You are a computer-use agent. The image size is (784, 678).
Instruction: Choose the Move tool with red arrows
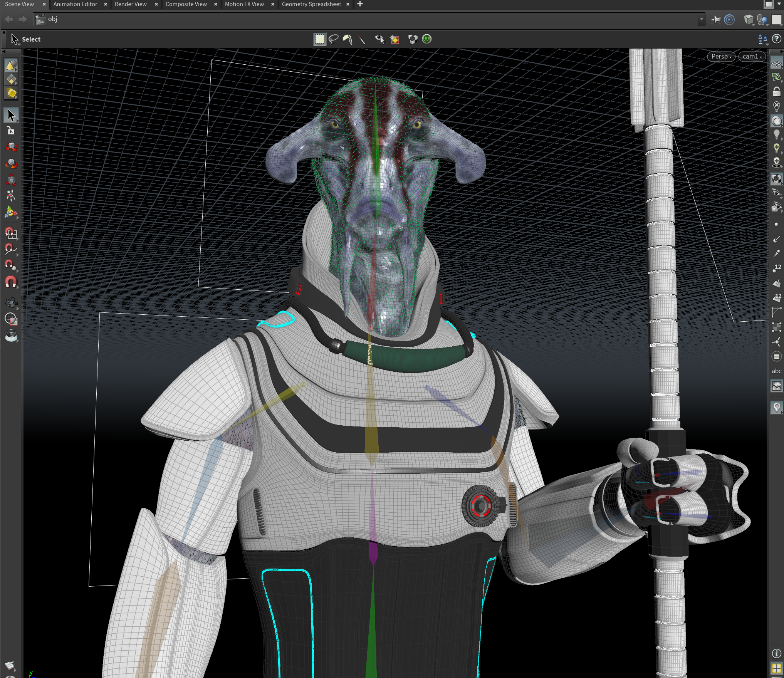point(11,147)
